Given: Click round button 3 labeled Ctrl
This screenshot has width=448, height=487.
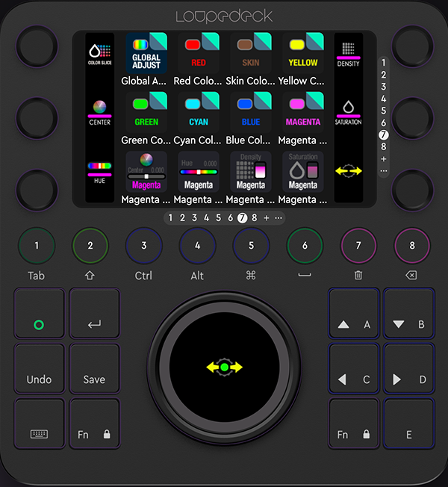Looking at the screenshot, I should point(144,245).
